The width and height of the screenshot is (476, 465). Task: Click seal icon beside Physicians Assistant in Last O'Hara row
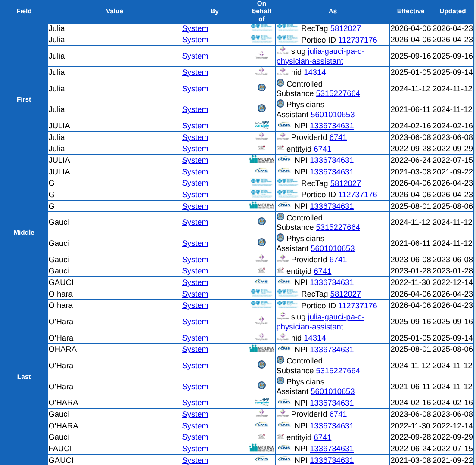click(280, 380)
